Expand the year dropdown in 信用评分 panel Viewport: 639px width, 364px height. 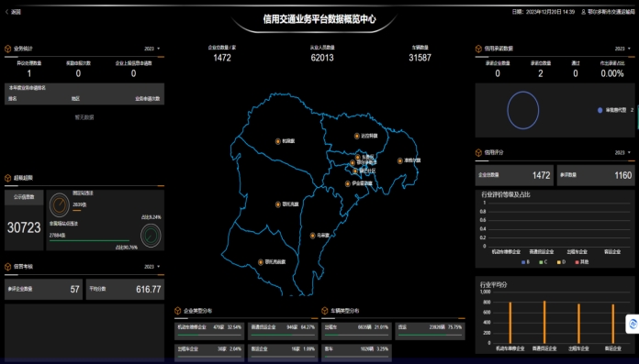(622, 152)
